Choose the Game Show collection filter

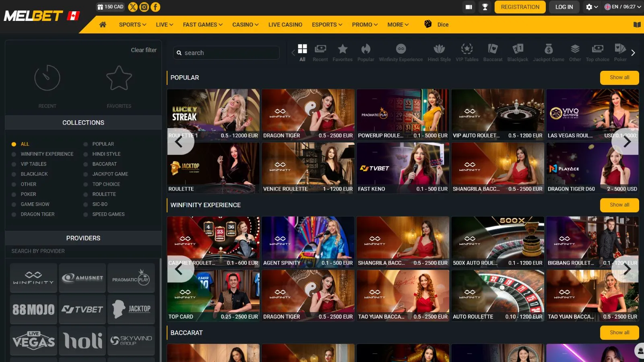coord(14,204)
